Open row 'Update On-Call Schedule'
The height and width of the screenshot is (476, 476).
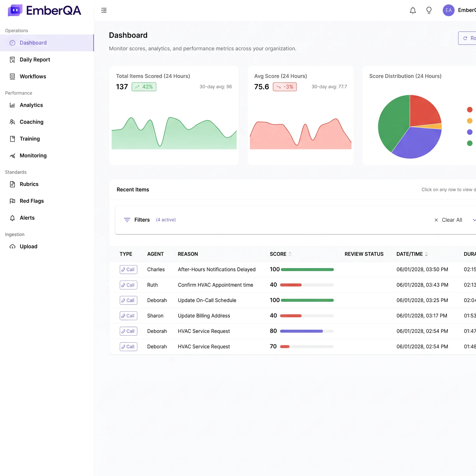pos(293,300)
